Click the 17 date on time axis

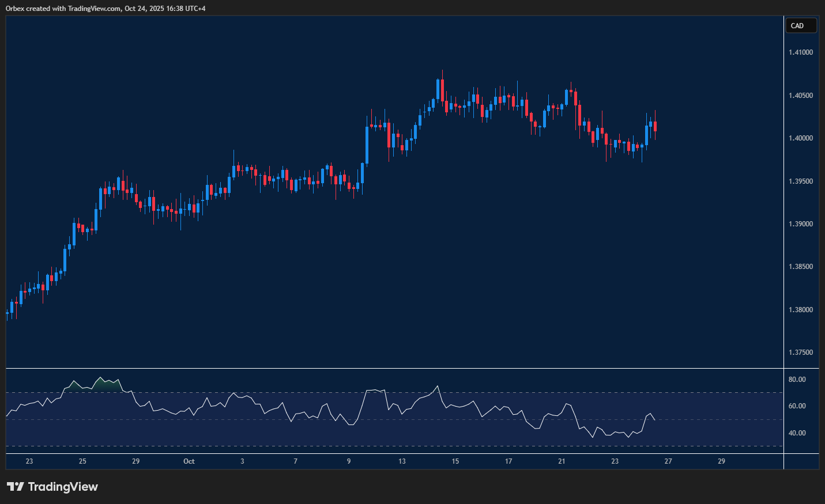(x=508, y=461)
